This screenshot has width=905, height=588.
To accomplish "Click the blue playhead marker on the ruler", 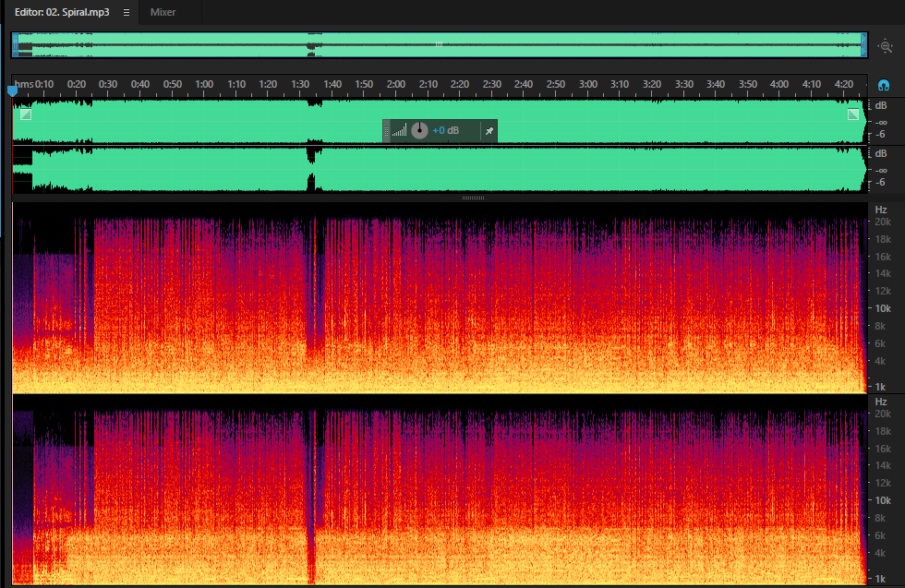I will [12, 90].
